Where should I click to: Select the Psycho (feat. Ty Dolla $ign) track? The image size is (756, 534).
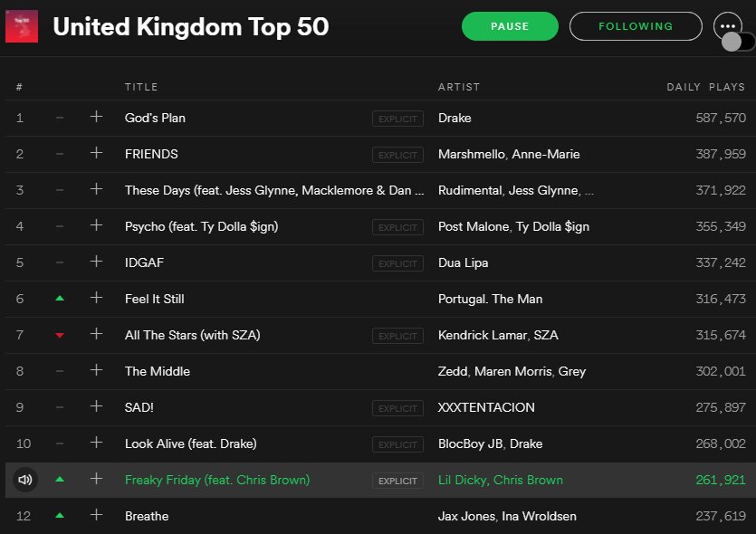point(201,226)
